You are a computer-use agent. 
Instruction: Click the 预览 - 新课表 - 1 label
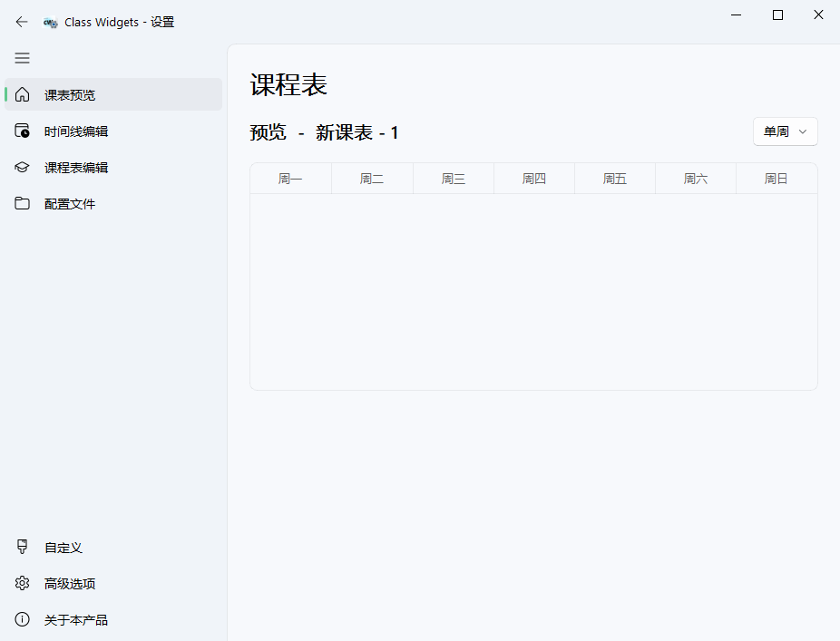click(x=322, y=131)
